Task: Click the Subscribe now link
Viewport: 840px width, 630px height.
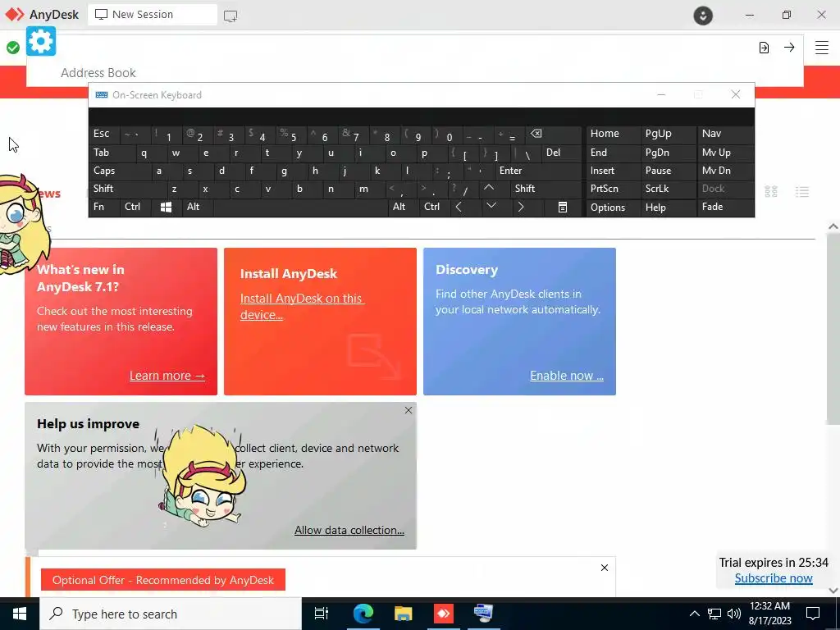Action: pos(774,578)
